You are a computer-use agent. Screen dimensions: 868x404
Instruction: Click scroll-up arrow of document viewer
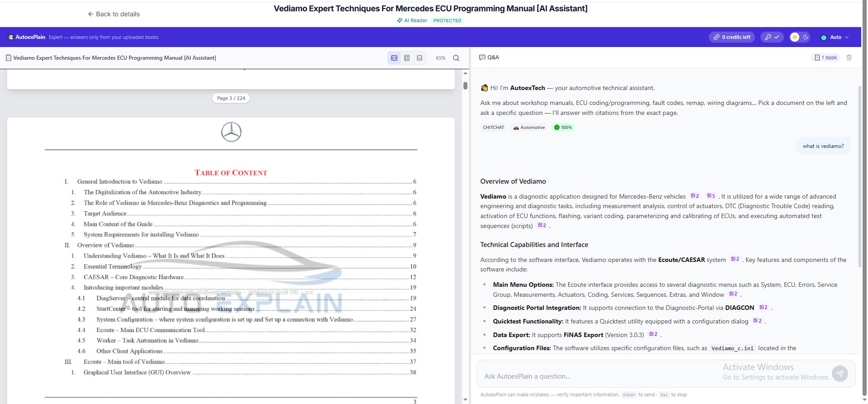tap(465, 73)
